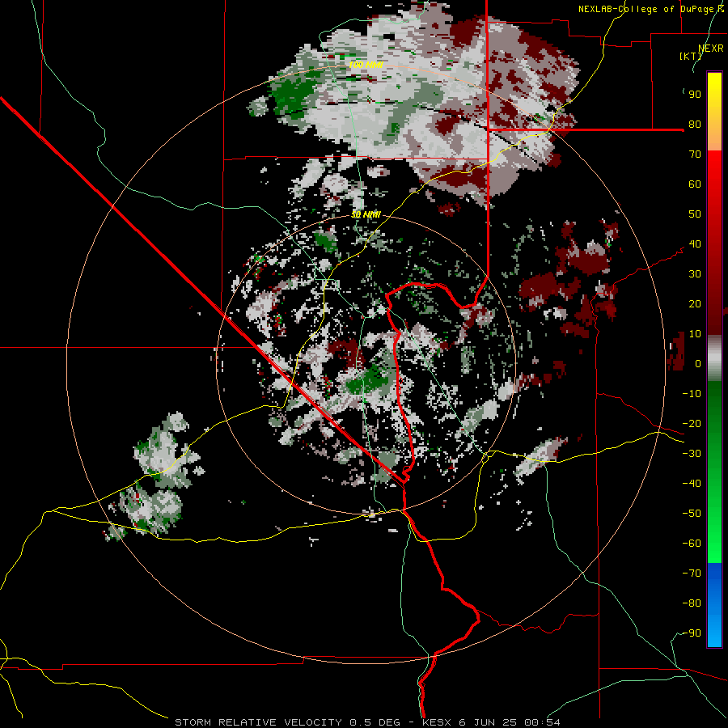Click the -80 value on velocity scale
This screenshot has height=728, width=728.
click(x=692, y=603)
